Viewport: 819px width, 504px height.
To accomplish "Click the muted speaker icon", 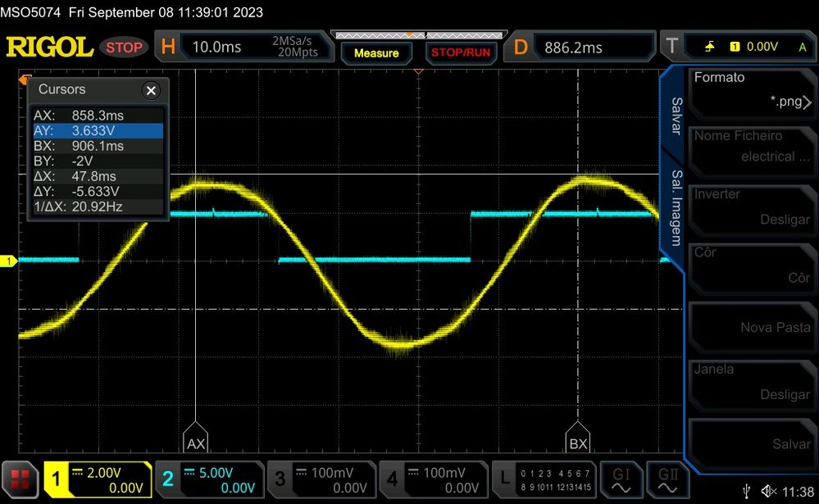I will 768,492.
